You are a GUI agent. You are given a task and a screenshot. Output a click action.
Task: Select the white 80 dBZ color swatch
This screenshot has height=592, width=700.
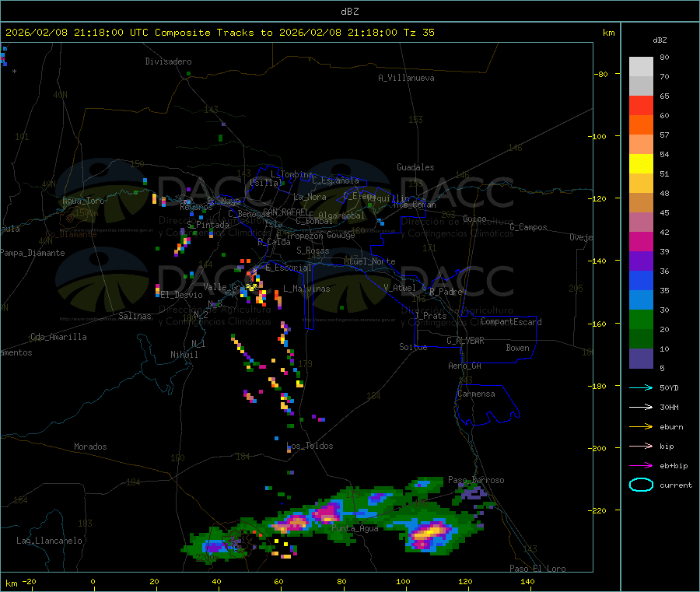coord(641,67)
